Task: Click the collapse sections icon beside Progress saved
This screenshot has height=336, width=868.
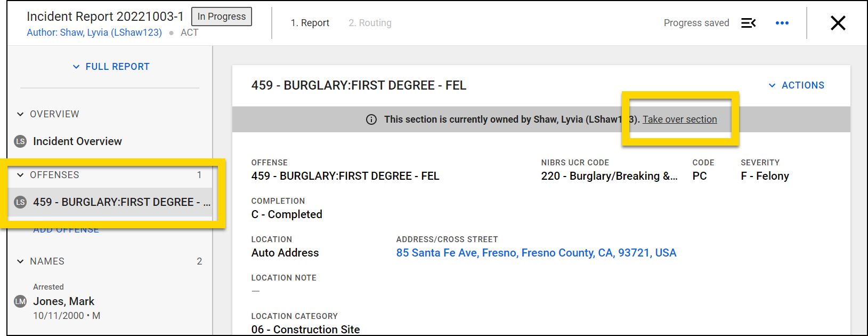Action: coord(749,23)
